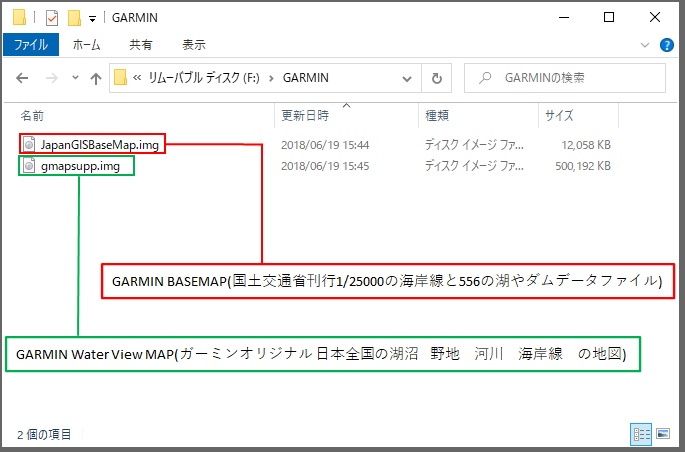This screenshot has width=685, height=452.
Task: Click the New Folder quick access icon
Action: [74, 18]
